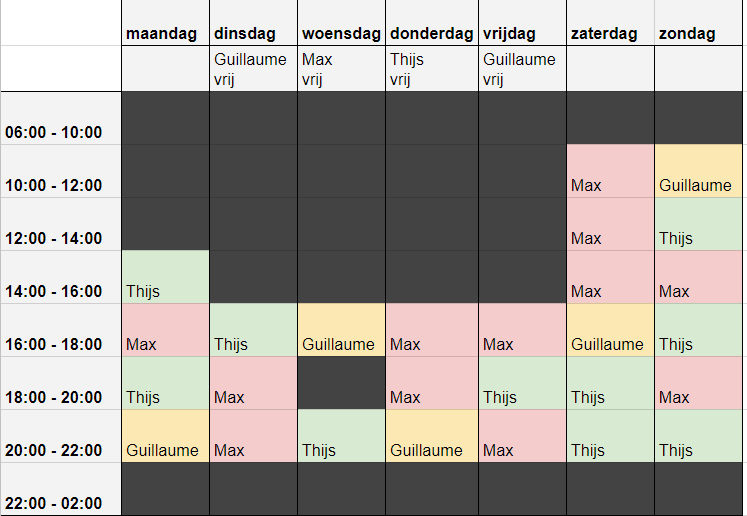This screenshot has width=747, height=516.
Task: Click the "Max vrij" cell under woensdag
Action: [x=341, y=69]
